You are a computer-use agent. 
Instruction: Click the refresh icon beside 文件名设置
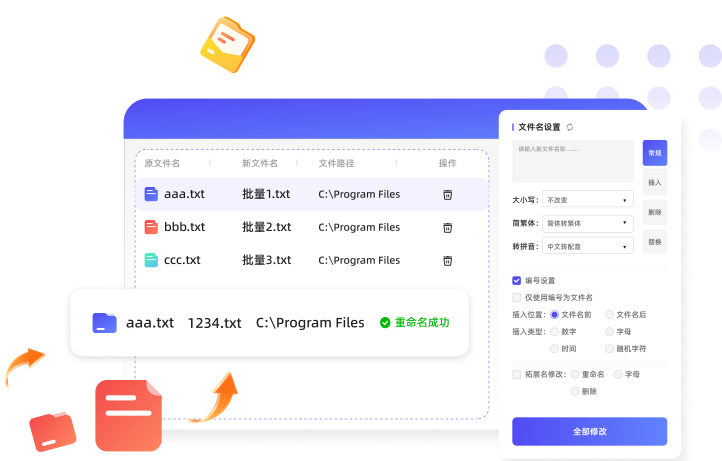click(x=570, y=127)
